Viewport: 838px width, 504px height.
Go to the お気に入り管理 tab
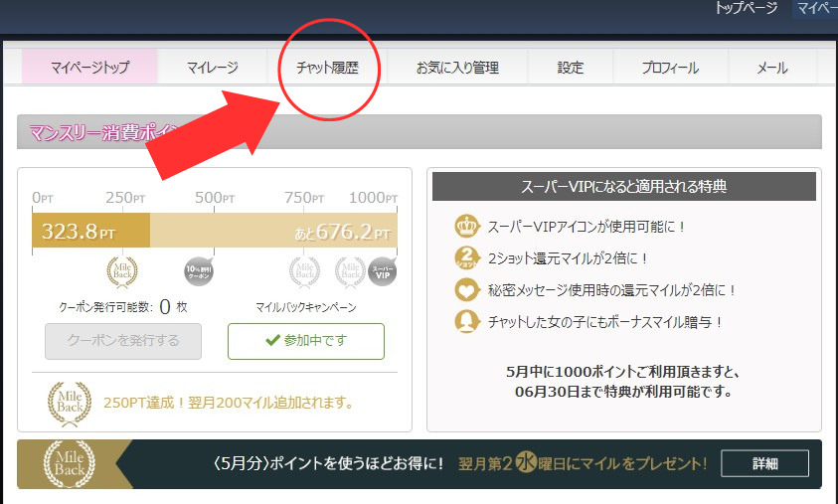[x=456, y=68]
